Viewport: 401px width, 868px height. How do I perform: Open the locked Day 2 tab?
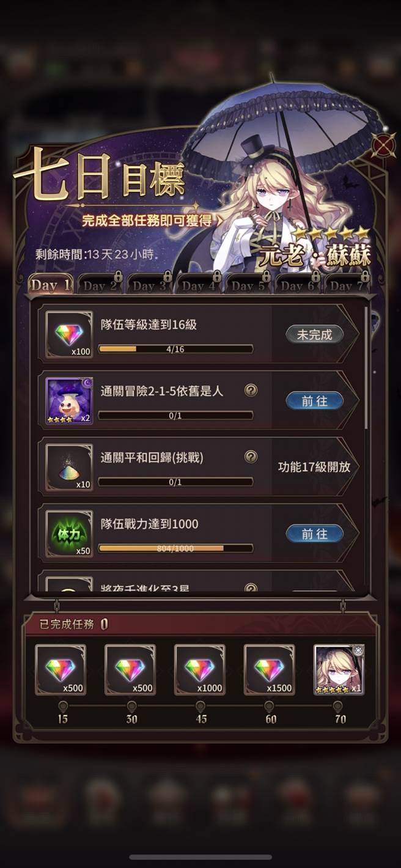(100, 285)
